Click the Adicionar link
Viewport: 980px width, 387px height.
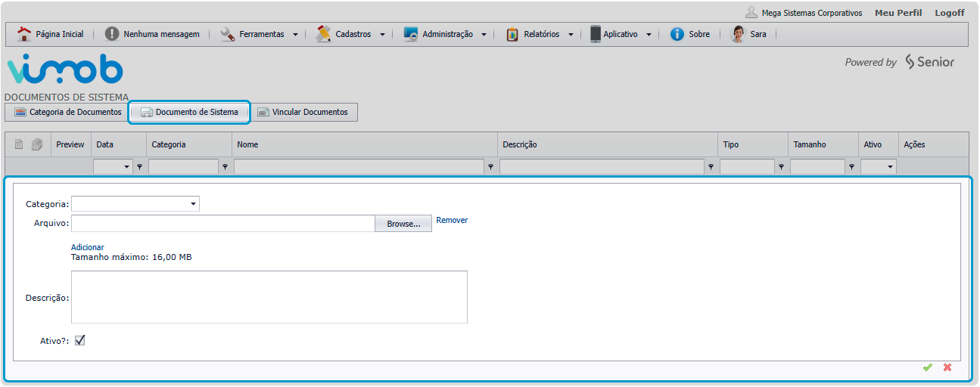[x=88, y=247]
